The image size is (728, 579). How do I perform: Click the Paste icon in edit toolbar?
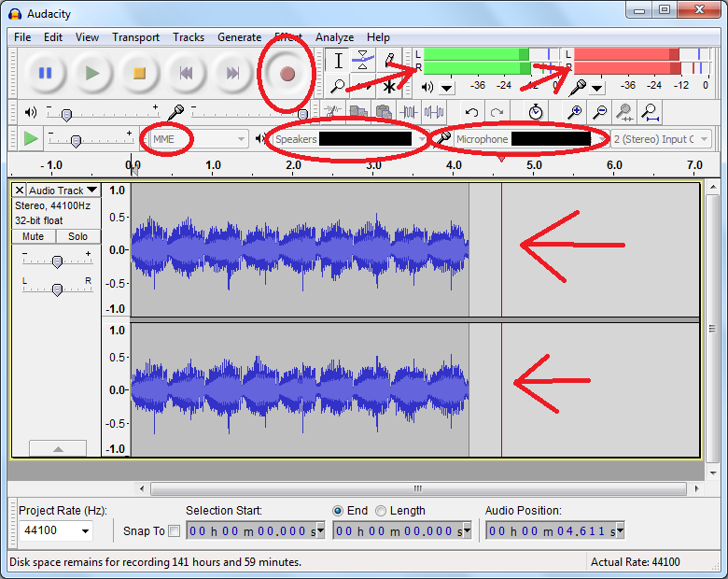[x=384, y=112]
